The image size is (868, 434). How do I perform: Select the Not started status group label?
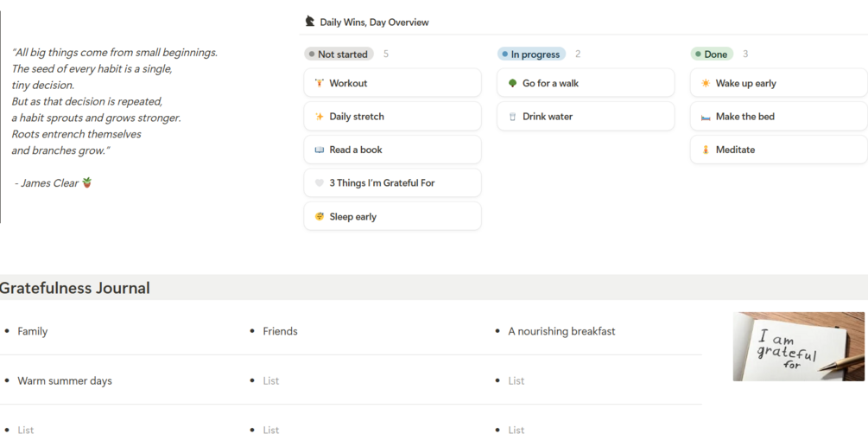tap(339, 54)
